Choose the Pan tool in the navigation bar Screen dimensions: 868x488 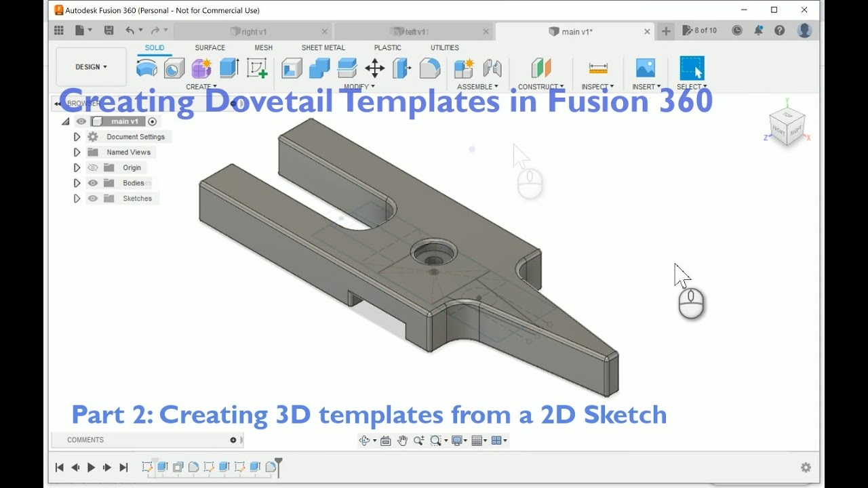401,440
